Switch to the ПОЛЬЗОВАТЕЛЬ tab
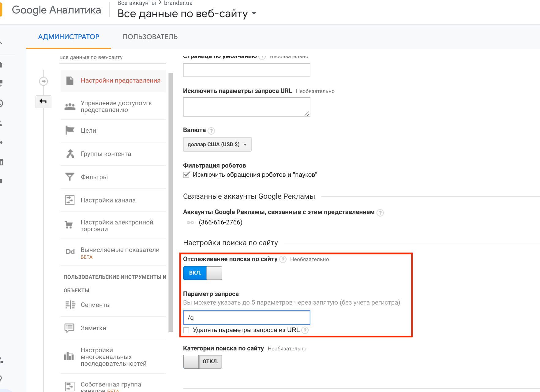Screen dimensions: 540x392 coord(150,37)
